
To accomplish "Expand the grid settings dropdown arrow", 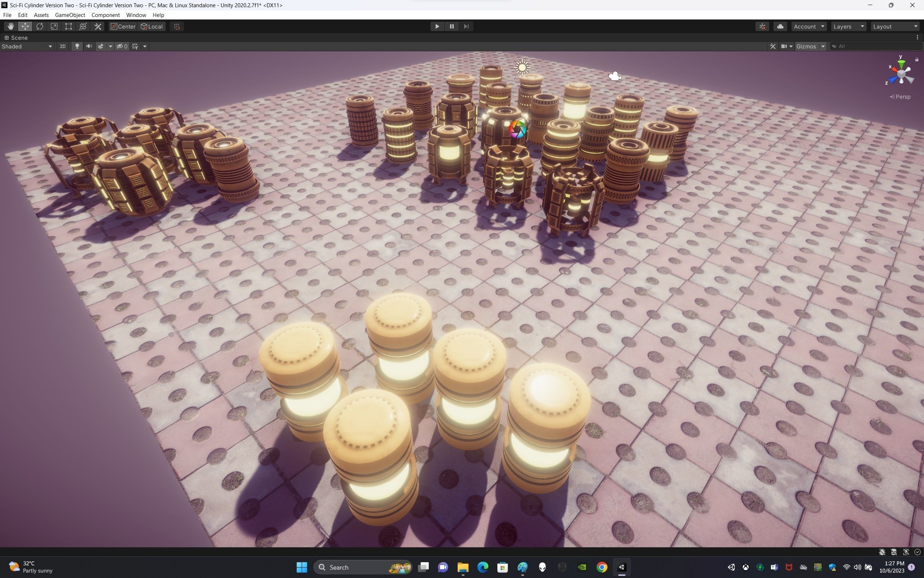I will click(145, 46).
